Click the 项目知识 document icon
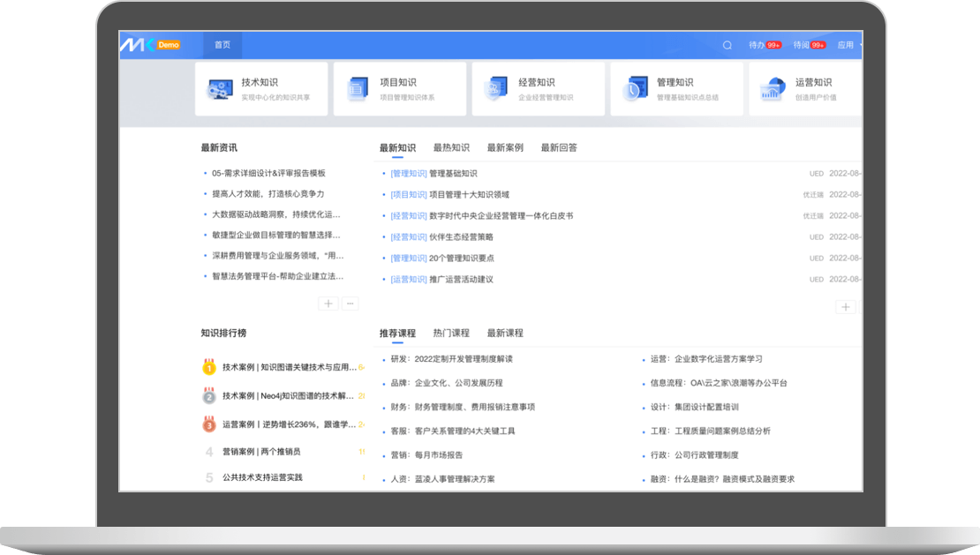The height and width of the screenshot is (555, 980). [358, 89]
